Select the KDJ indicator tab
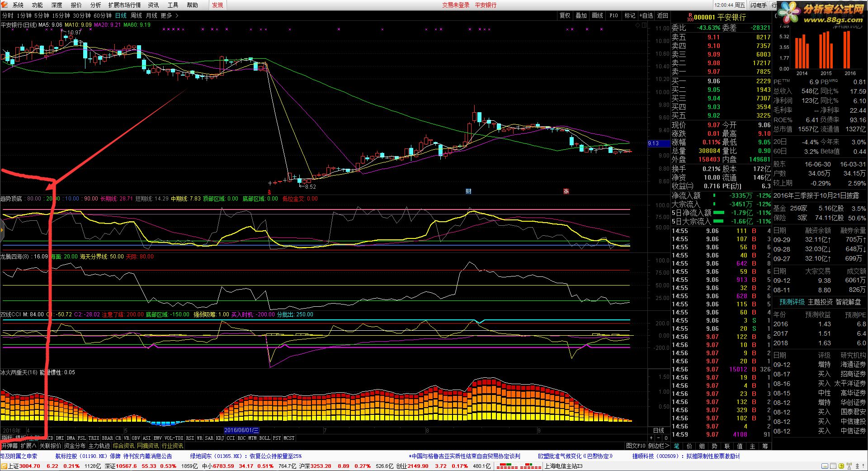 click(x=220, y=438)
